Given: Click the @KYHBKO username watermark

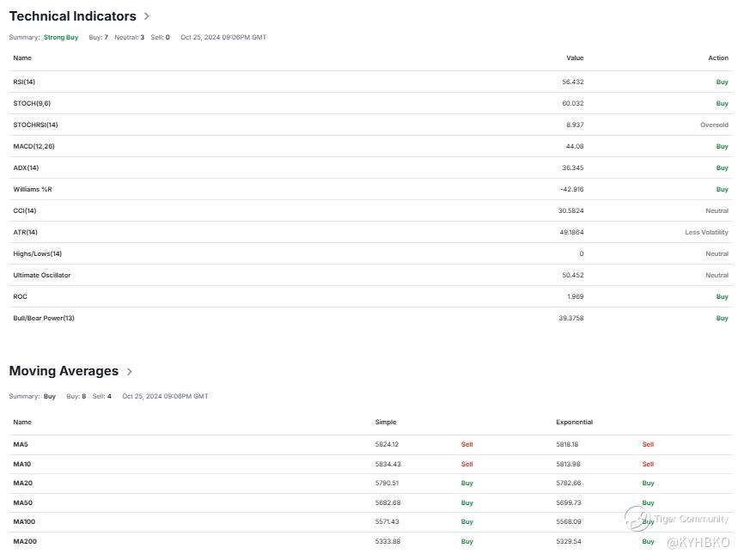Looking at the screenshot, I should [698, 543].
